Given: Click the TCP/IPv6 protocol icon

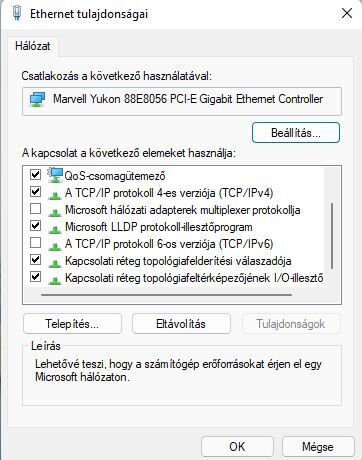Looking at the screenshot, I should click(x=55, y=246).
